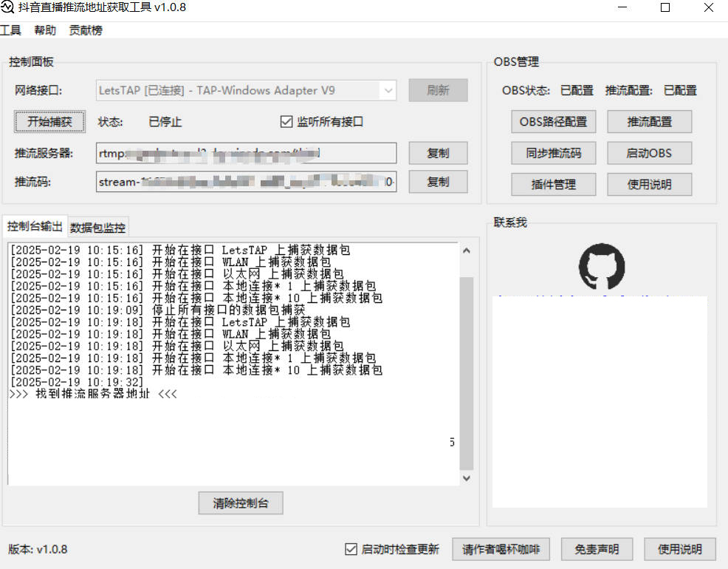
Task: Open 使用说明 in the OBS管理 panel
Action: pyautogui.click(x=650, y=185)
